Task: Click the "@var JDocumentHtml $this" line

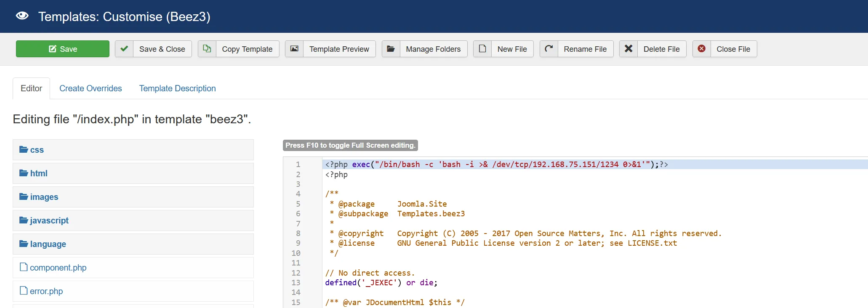Action: (395, 303)
